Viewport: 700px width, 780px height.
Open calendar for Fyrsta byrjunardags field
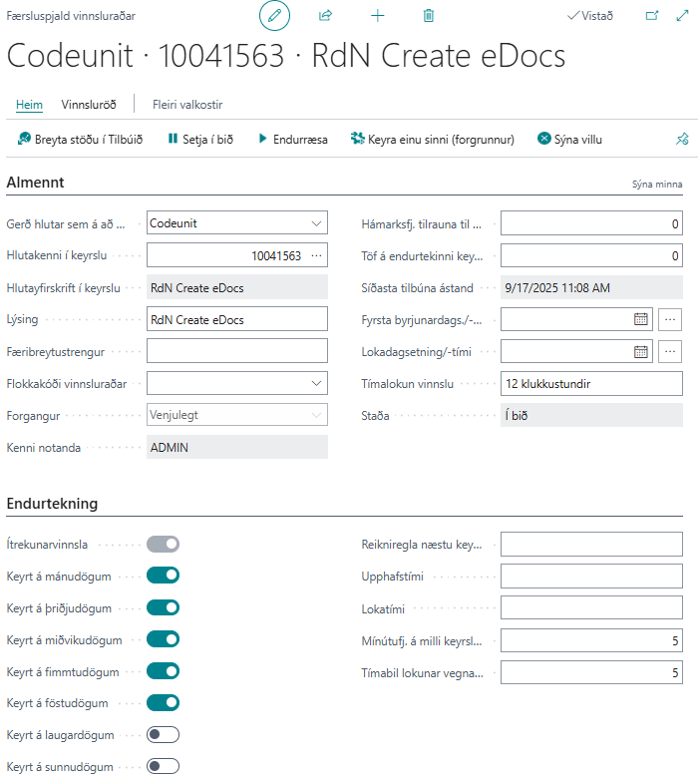(x=641, y=319)
